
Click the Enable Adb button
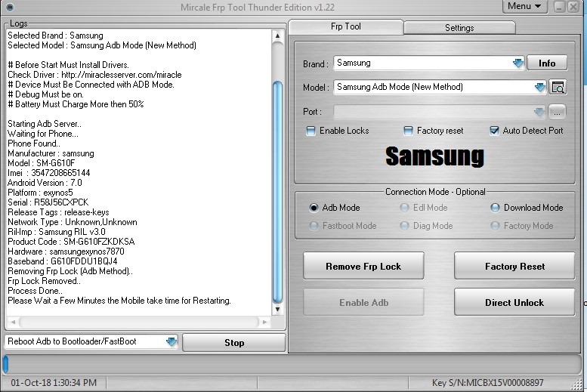[x=363, y=302]
